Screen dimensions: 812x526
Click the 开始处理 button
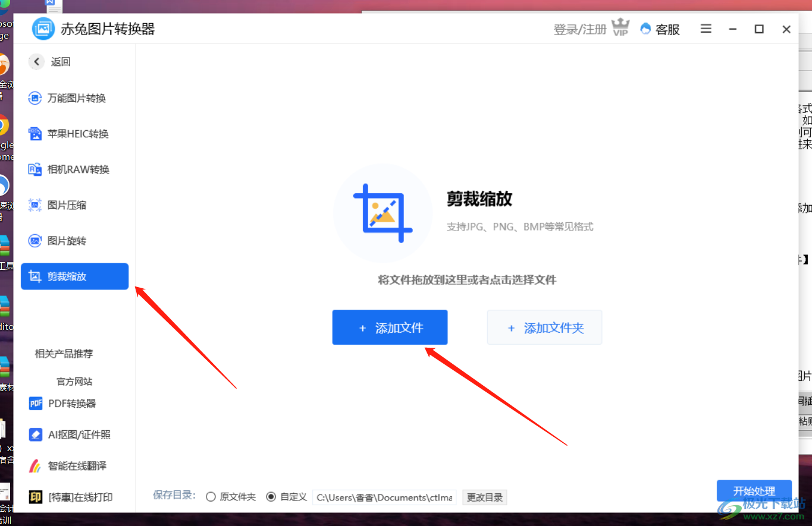coord(754,491)
